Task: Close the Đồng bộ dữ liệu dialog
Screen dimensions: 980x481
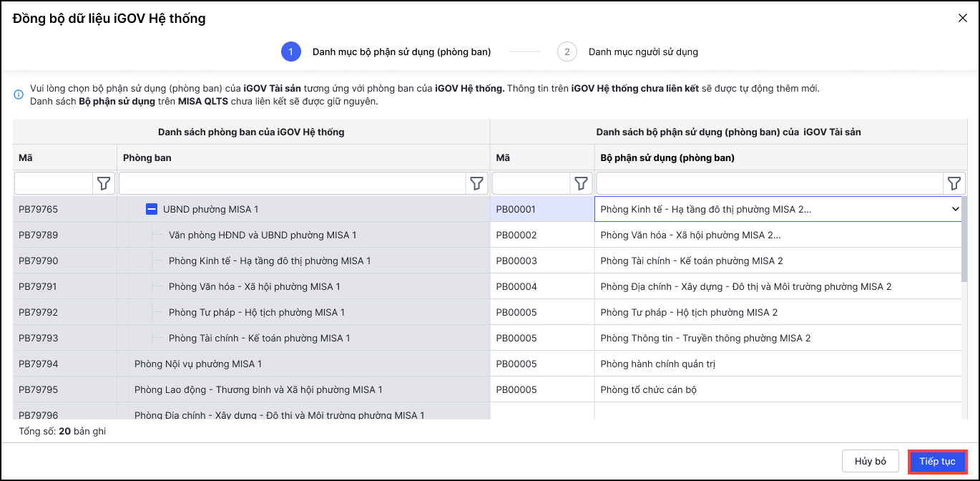Action: (963, 19)
